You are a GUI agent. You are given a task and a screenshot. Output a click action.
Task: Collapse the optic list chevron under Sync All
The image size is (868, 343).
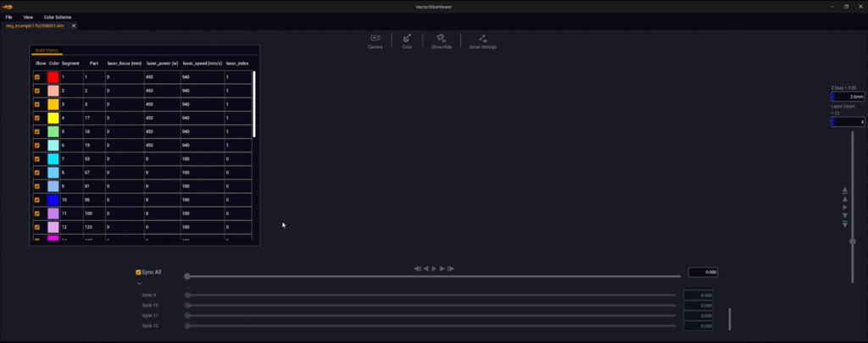[139, 284]
